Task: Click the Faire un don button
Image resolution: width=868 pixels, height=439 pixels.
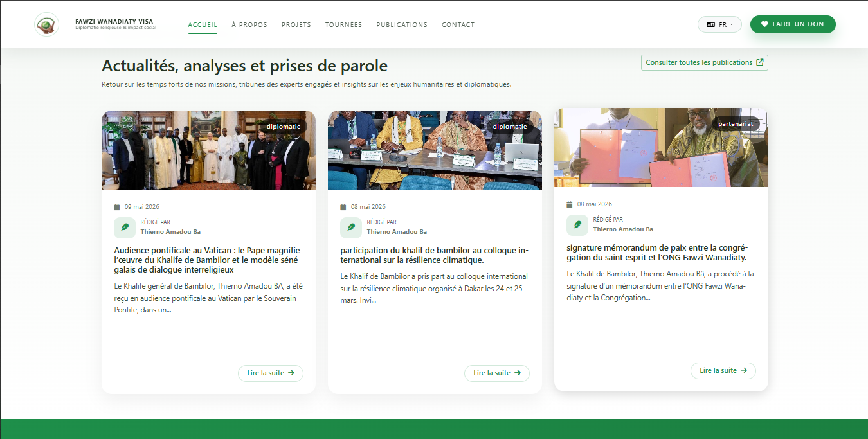Action: click(x=793, y=24)
